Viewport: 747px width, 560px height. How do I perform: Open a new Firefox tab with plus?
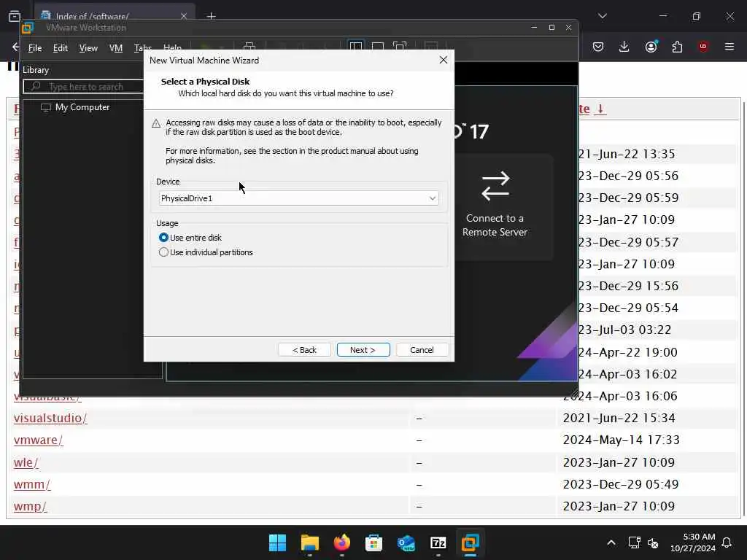212,16
